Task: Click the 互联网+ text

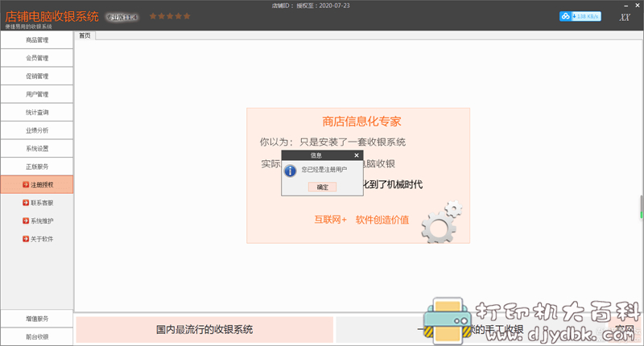Action: point(331,220)
